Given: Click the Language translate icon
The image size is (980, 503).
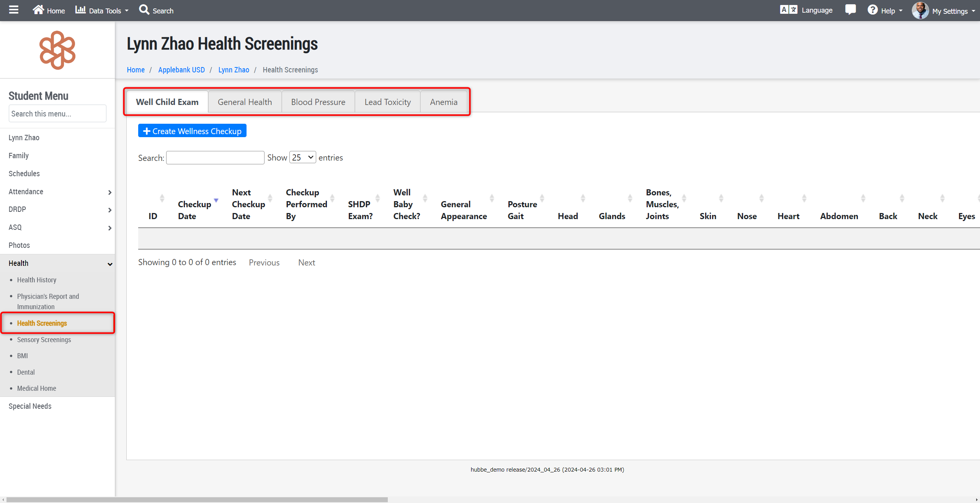Looking at the screenshot, I should tap(788, 10).
